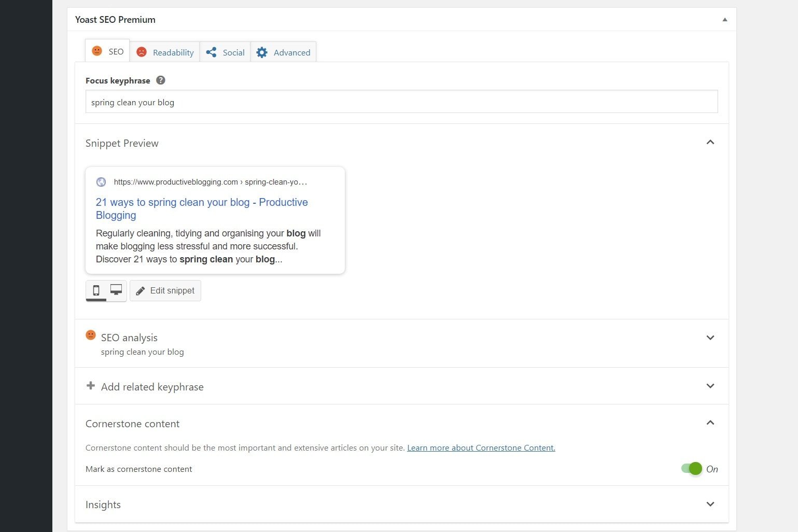Viewport: 798px width, 532px height.
Task: Click the orange smiley in SEO analysis
Action: coord(91,335)
